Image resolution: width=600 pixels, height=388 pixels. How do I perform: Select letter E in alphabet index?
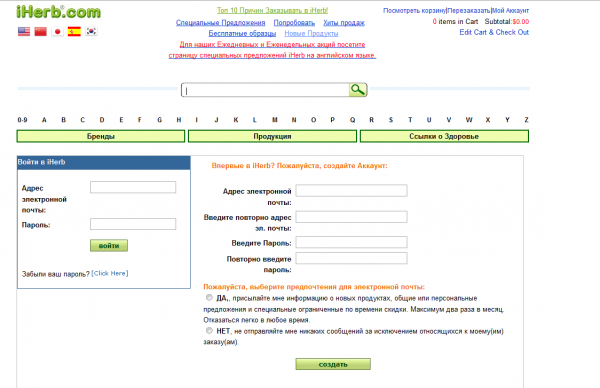[x=121, y=120]
